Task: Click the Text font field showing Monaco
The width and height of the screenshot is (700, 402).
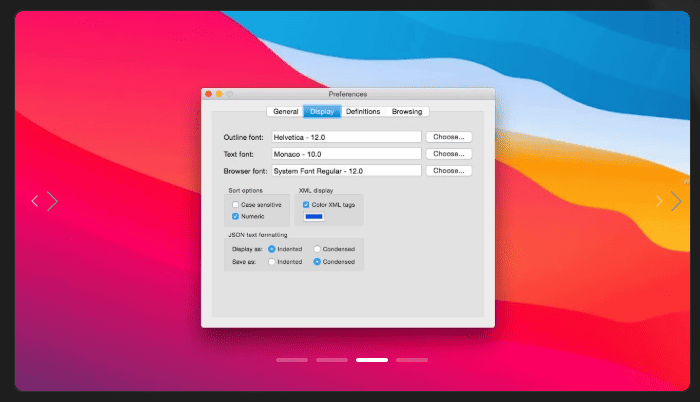Action: [346, 154]
